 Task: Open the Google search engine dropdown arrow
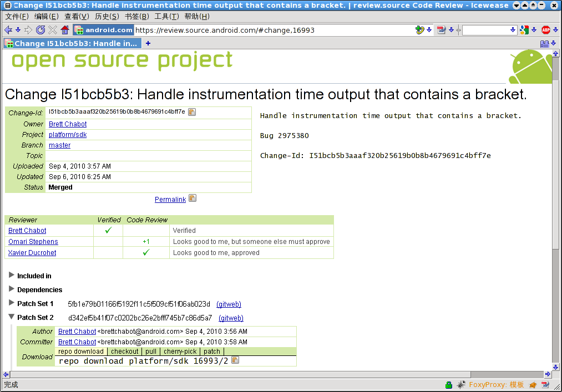(534, 30)
